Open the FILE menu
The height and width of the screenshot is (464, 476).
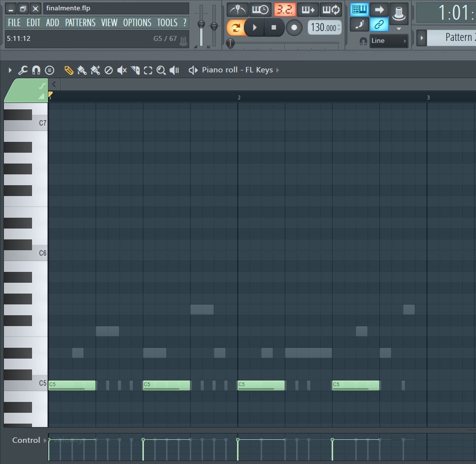[x=14, y=23]
